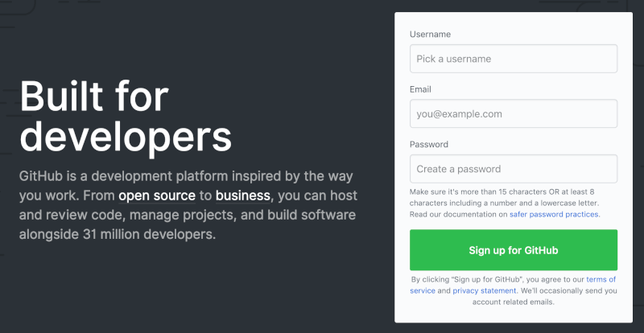The width and height of the screenshot is (644, 333).
Task: Click the 'account related emails' text
Action: (x=514, y=302)
